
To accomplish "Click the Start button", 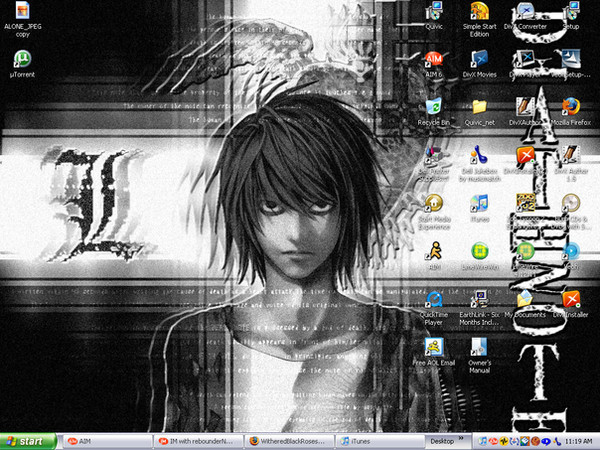I will (x=28, y=442).
